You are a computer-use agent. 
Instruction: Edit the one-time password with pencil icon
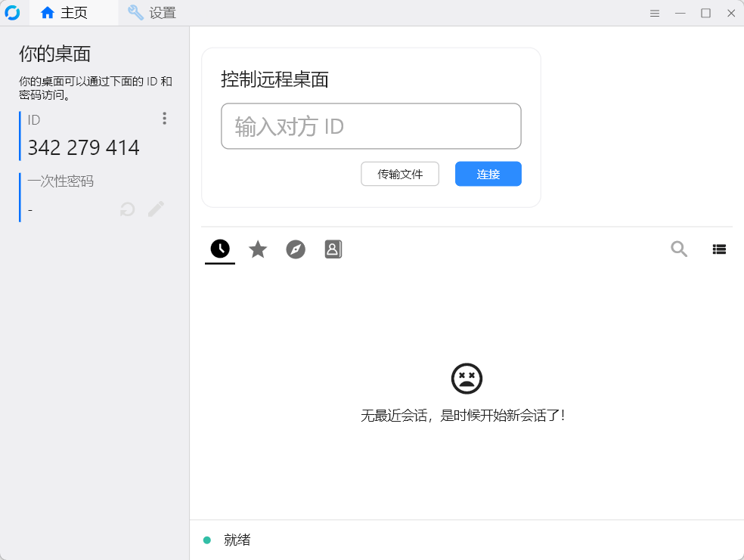(x=156, y=209)
